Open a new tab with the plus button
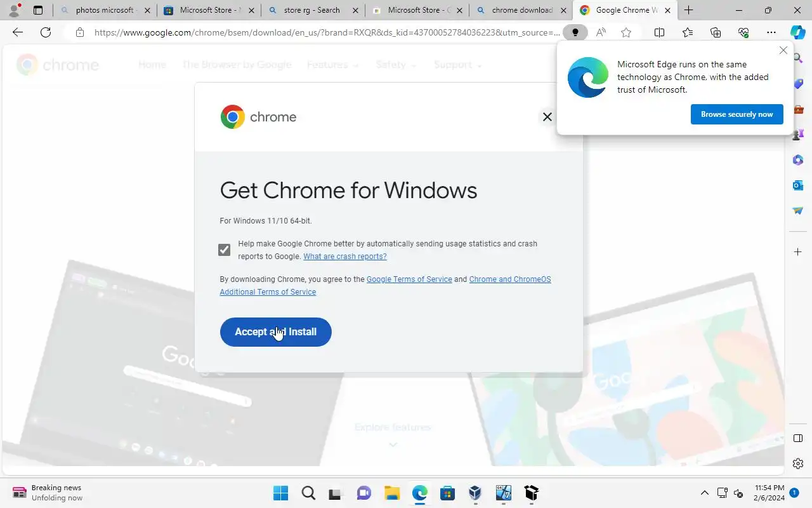Screen dimensions: 812x508 coord(688,10)
